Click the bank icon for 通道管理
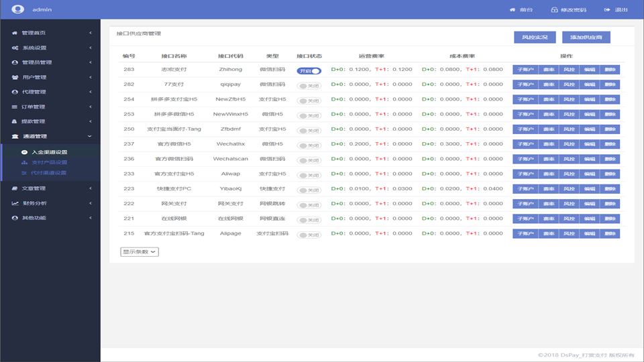This screenshot has height=362, width=644. pos(15,136)
